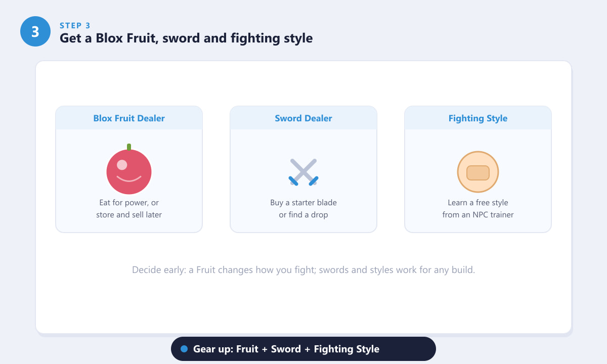Click the crossed swords icon
The image size is (607, 364).
pyautogui.click(x=303, y=172)
